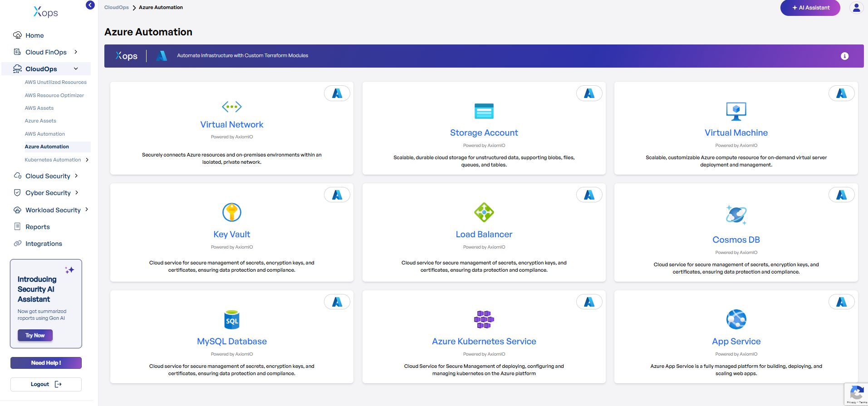Expand Kubernetes Automation submenu
868x406 pixels.
[x=87, y=160]
